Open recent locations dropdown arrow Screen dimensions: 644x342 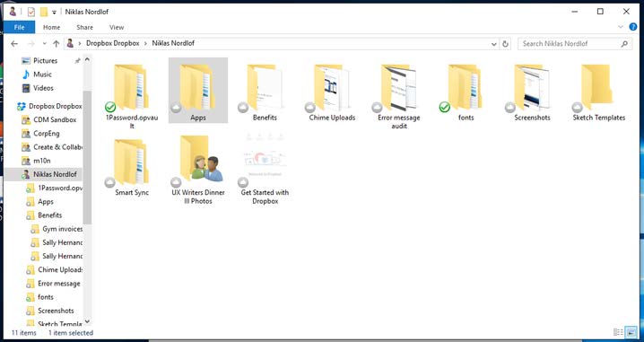click(x=44, y=44)
